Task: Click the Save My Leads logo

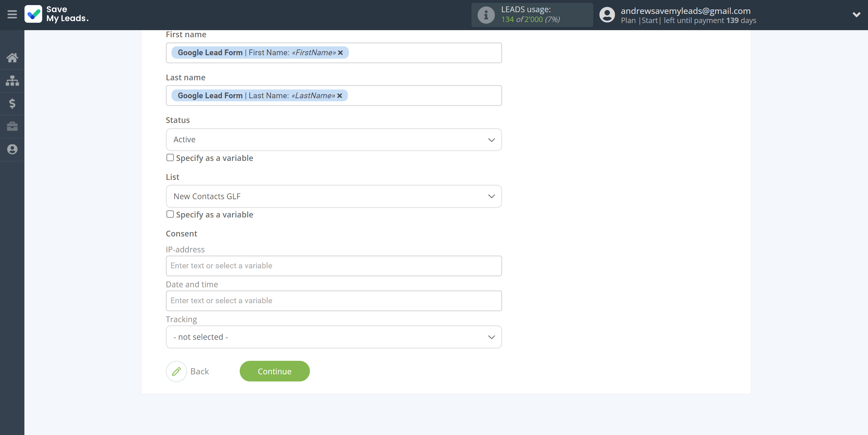Action: point(57,14)
